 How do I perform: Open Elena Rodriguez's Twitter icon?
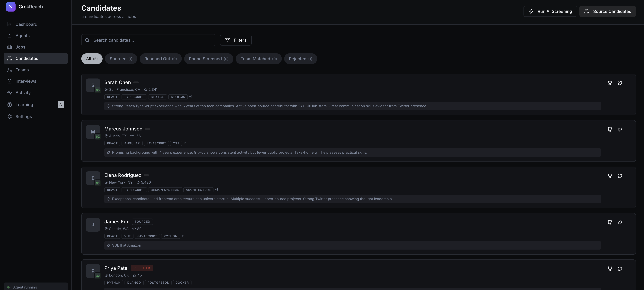[620, 176]
